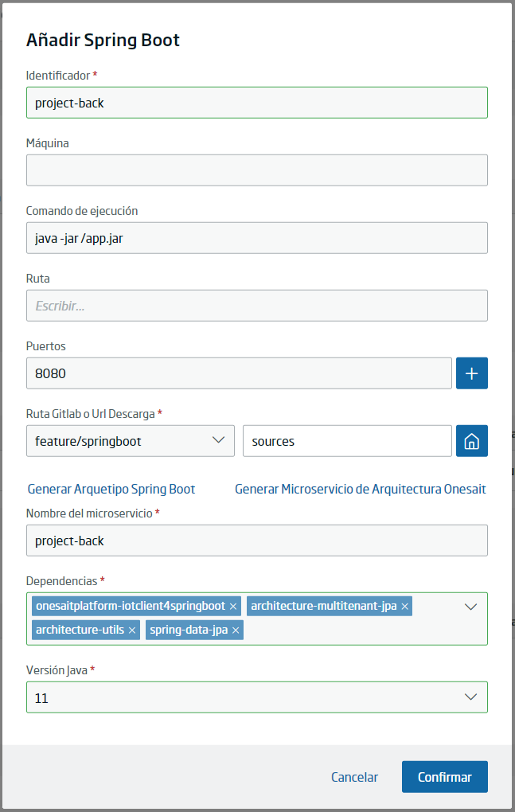Click the sources path input field
Image resolution: width=515 pixels, height=812 pixels.
click(x=347, y=441)
